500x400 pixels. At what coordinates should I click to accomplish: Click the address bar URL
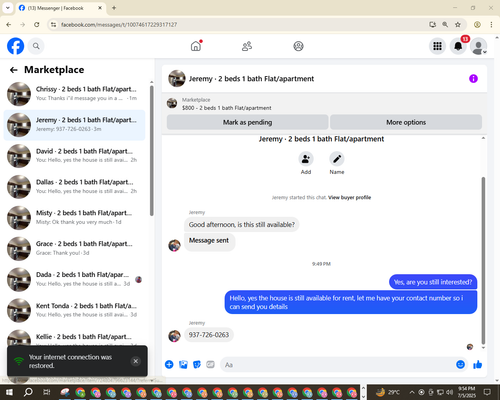[x=119, y=25]
